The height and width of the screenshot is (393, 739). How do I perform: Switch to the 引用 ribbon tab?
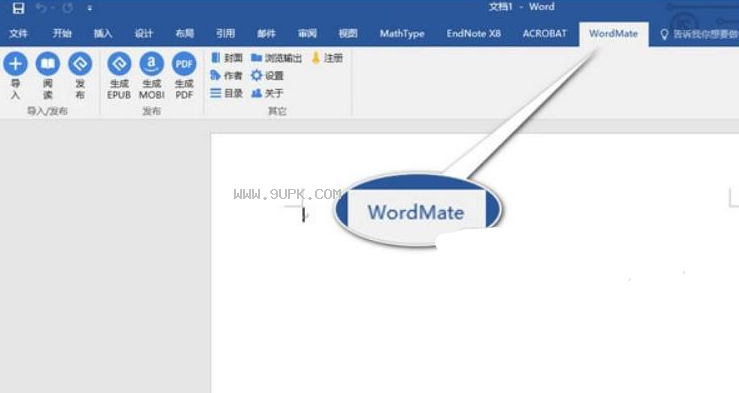coord(225,33)
